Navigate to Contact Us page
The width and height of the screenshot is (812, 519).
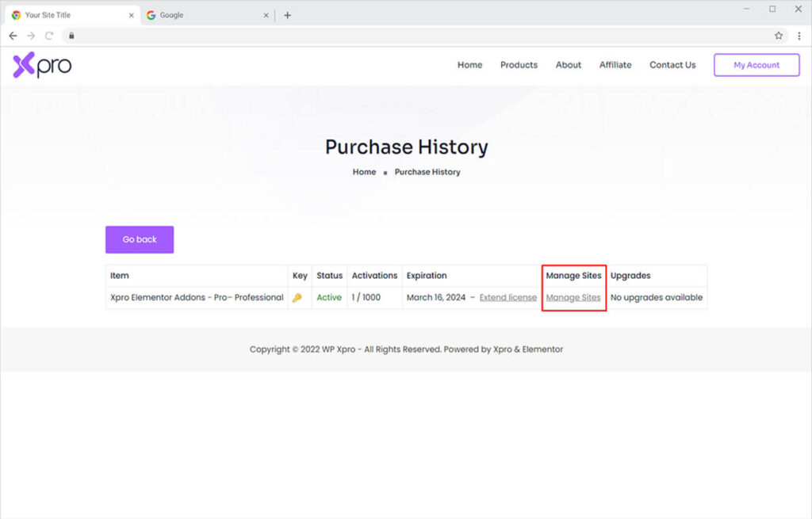[x=672, y=65]
